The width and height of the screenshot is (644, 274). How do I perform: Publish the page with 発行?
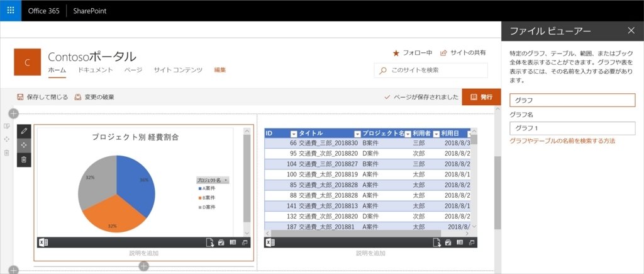pos(481,97)
